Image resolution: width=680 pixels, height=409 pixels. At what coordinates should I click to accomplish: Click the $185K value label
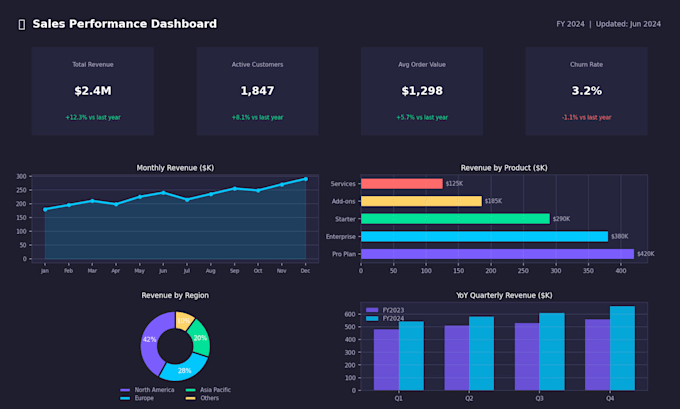pyautogui.click(x=493, y=201)
